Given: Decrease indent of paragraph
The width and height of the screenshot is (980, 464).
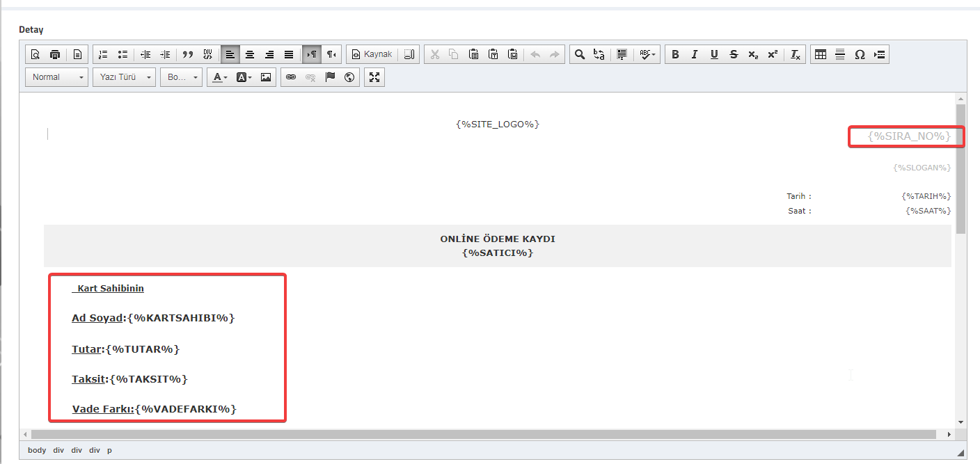Looking at the screenshot, I should click(145, 54).
